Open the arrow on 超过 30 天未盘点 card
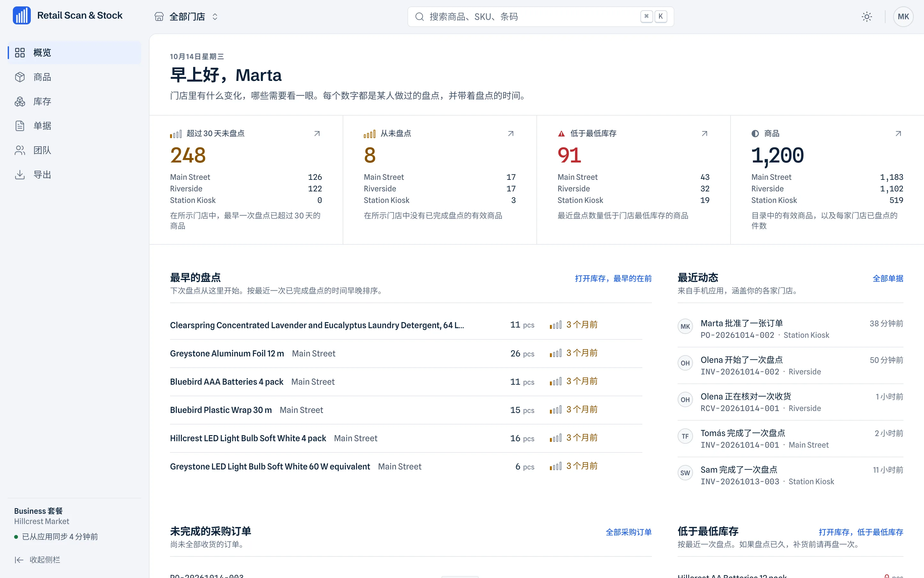Image resolution: width=924 pixels, height=578 pixels. click(317, 133)
